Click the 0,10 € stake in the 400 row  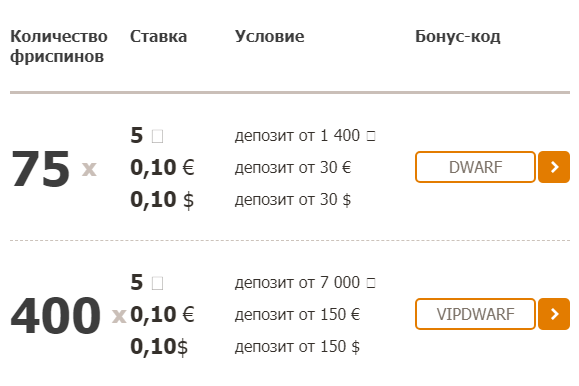coord(162,314)
